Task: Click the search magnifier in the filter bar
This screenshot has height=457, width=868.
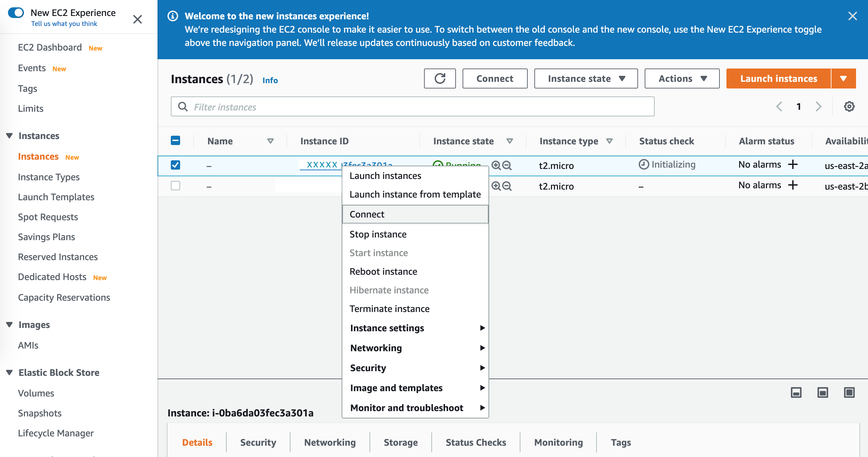Action: 183,106
